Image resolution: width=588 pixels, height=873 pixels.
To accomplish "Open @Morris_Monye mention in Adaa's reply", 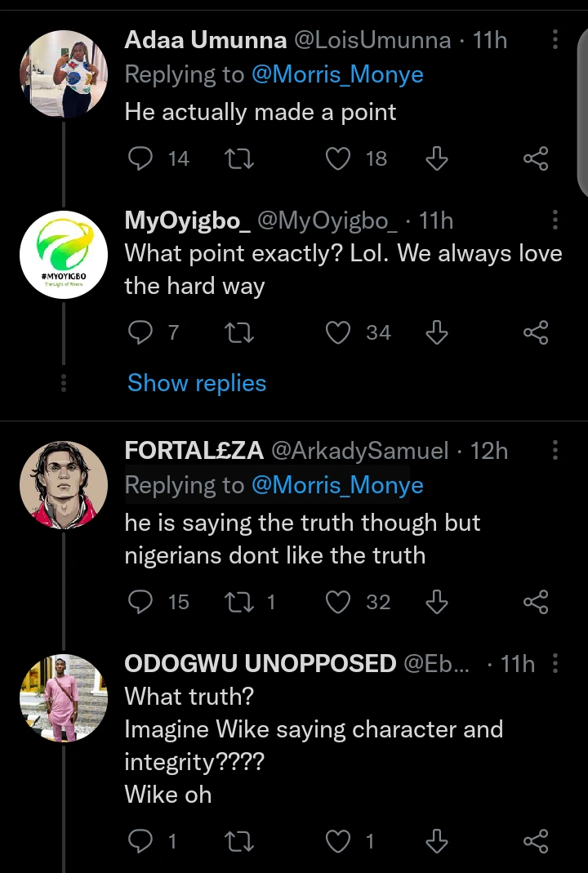I will coord(337,74).
